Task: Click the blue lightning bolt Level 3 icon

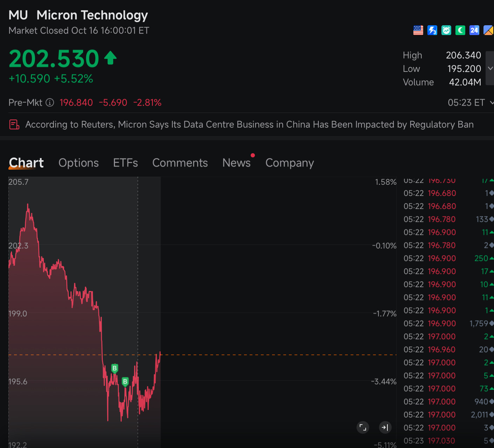Action: [432, 30]
